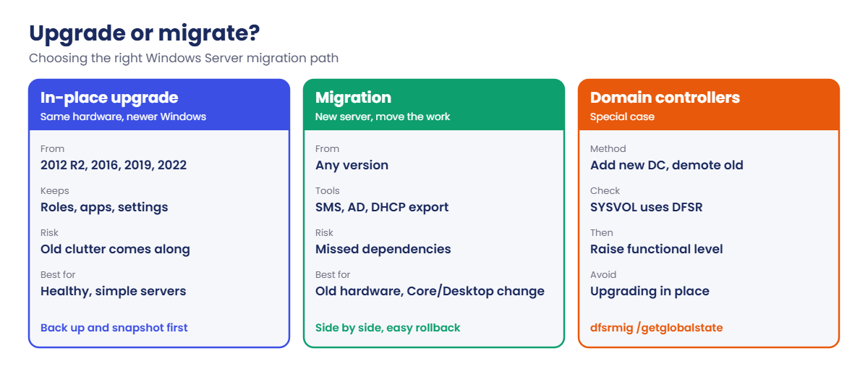Click the subtitle "Choosing the right Windows Server migration path"
The width and height of the screenshot is (868, 372).
pyautogui.click(x=184, y=57)
